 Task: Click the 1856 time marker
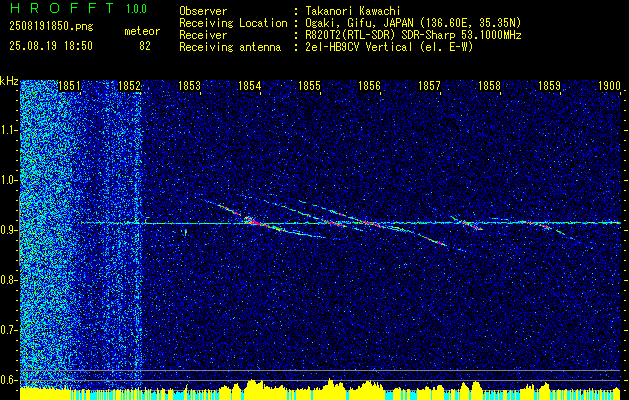369,85
